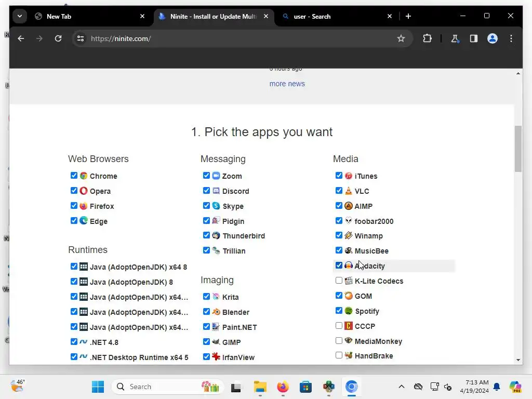Bookmark this page with the star icon
This screenshot has height=399, width=532.
coord(401,38)
